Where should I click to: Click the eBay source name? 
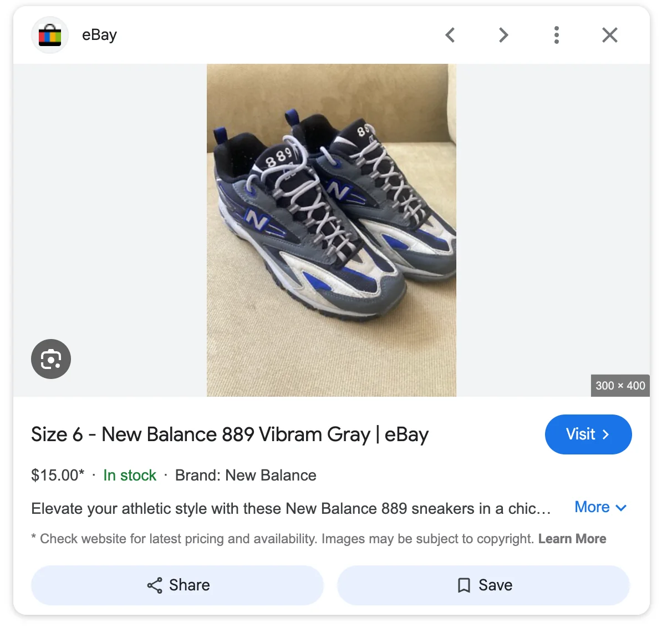coord(99,35)
